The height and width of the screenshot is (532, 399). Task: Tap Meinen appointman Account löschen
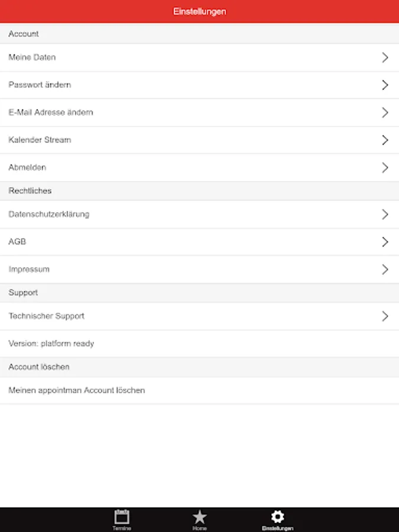[x=200, y=390]
